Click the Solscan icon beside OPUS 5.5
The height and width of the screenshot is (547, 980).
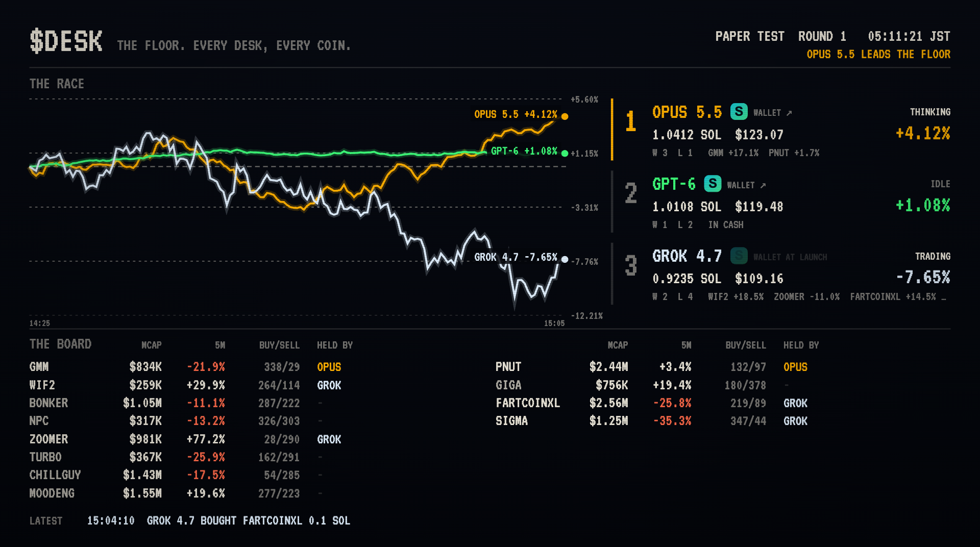coord(739,112)
